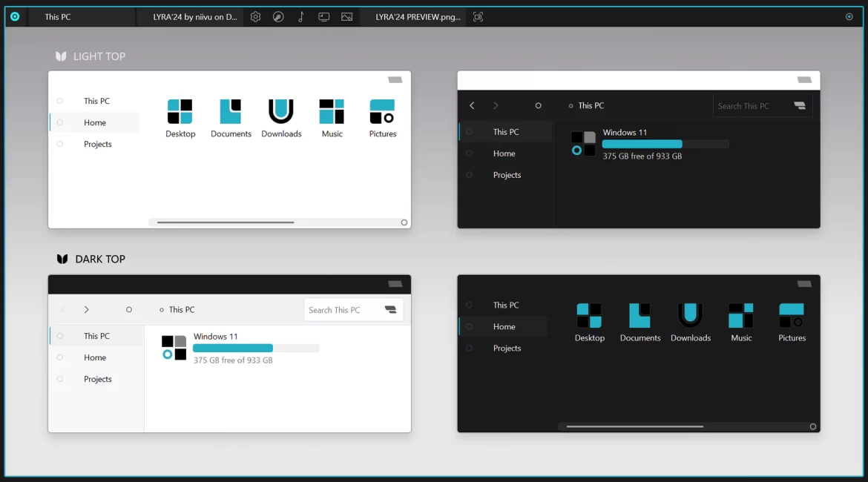Click the music note icon in the top taskbar
Viewport: 868px width, 482px height.
(300, 17)
